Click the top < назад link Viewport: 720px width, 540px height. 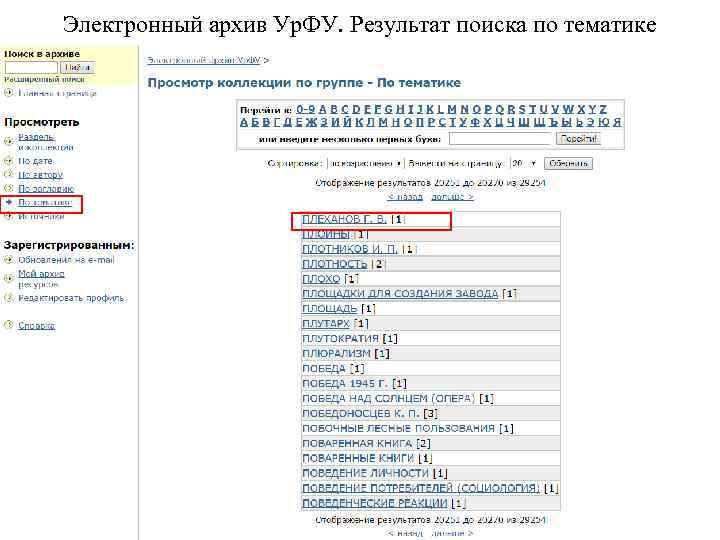point(405,197)
